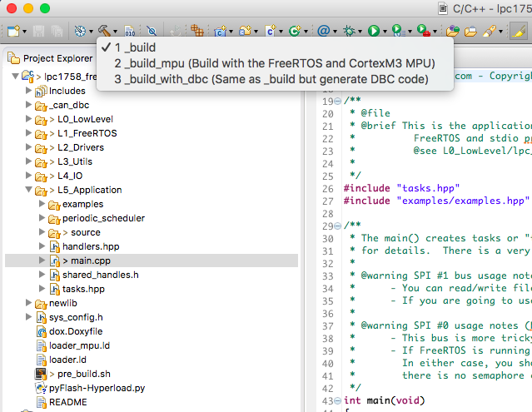Collapse the L5_Application folder

click(x=28, y=190)
